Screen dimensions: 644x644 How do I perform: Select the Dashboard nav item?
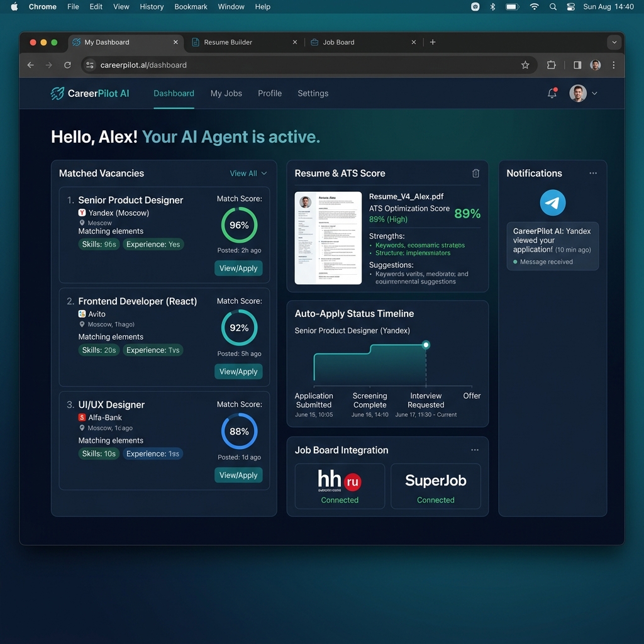[174, 93]
